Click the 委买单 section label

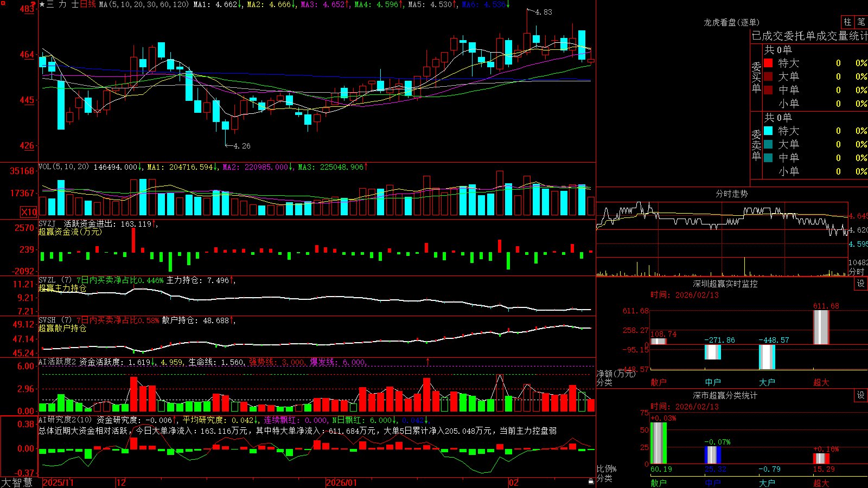pos(756,77)
